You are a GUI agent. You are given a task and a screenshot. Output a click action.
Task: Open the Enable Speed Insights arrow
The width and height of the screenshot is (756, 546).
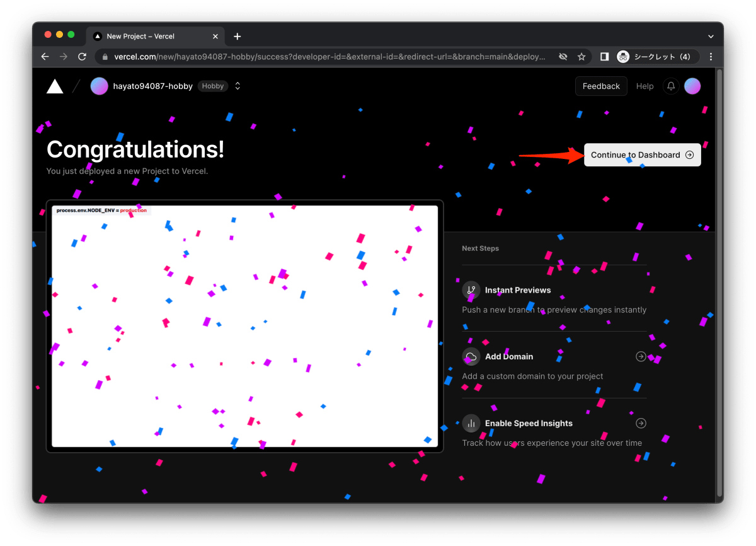point(641,423)
